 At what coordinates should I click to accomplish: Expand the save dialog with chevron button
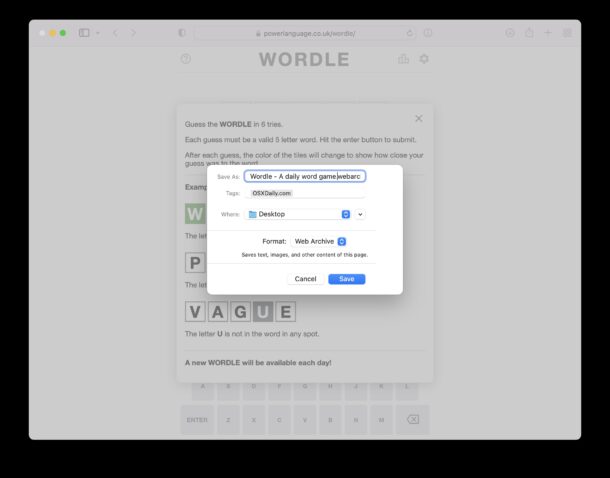point(360,214)
